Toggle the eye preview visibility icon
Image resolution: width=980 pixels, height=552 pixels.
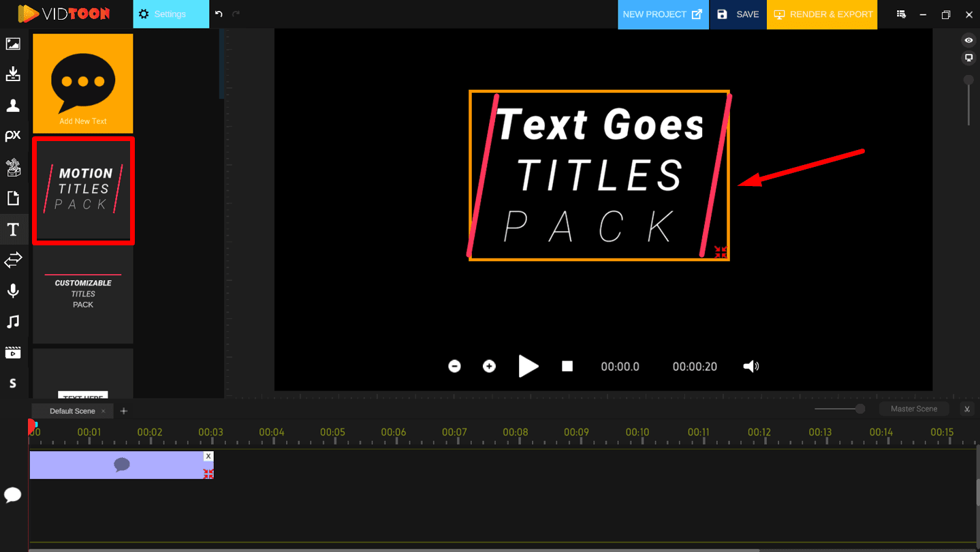pos(968,40)
